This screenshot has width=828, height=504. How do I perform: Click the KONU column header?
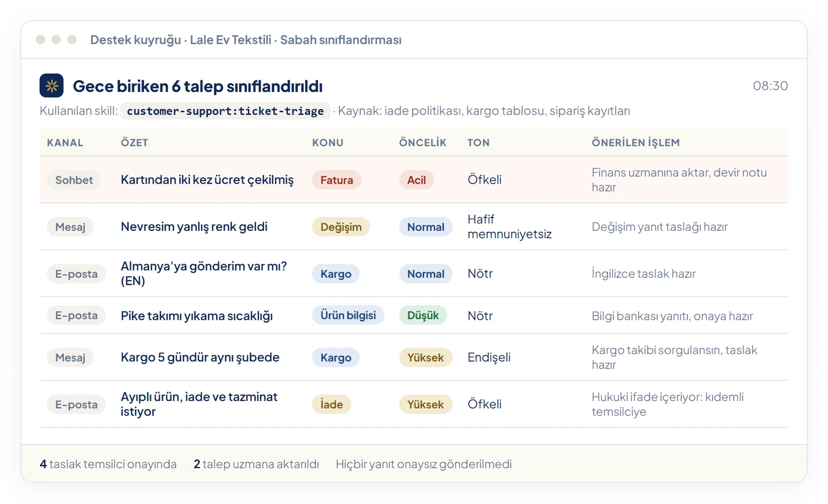pos(328,143)
